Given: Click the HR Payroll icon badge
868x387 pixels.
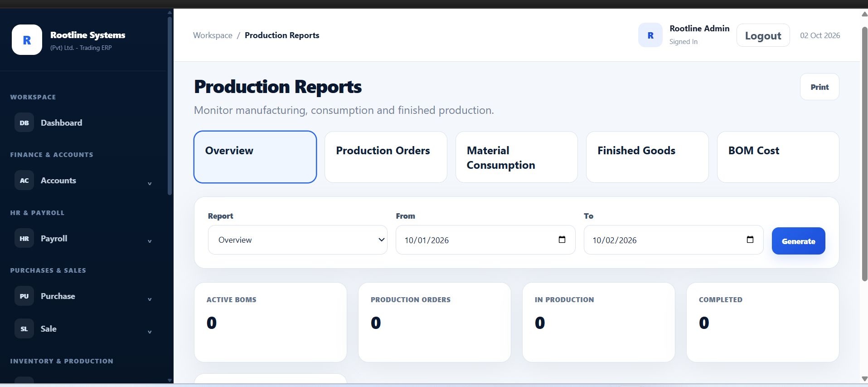Looking at the screenshot, I should tap(24, 238).
